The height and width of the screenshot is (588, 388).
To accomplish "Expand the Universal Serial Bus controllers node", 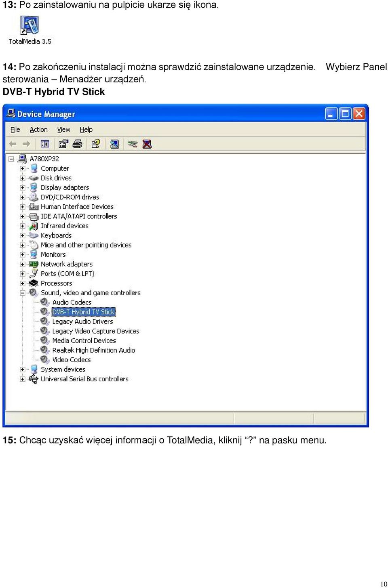I will coord(23,379).
